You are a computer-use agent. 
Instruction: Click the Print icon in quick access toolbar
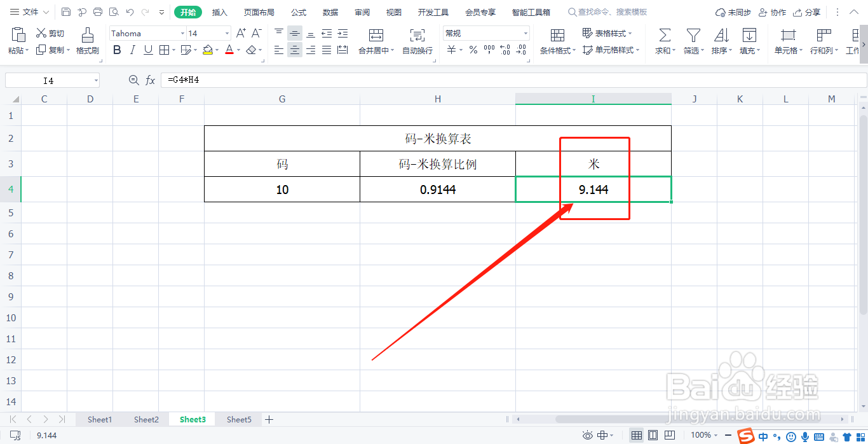pos(97,11)
